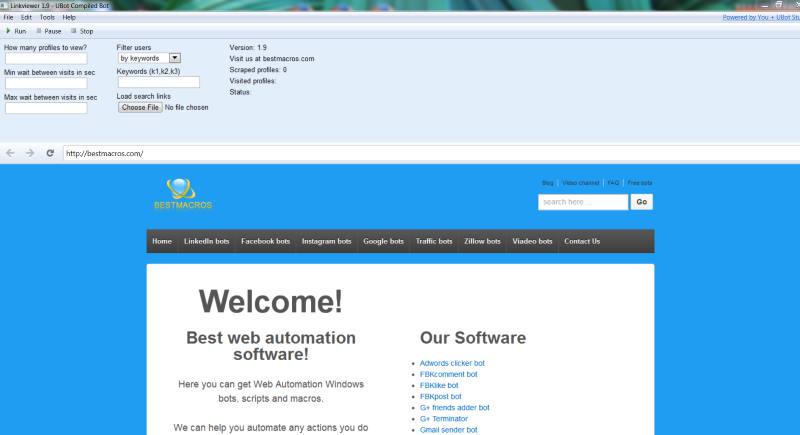Open the Powered by UBot link
Screen dimensions: 800x435
pyautogui.click(x=761, y=17)
